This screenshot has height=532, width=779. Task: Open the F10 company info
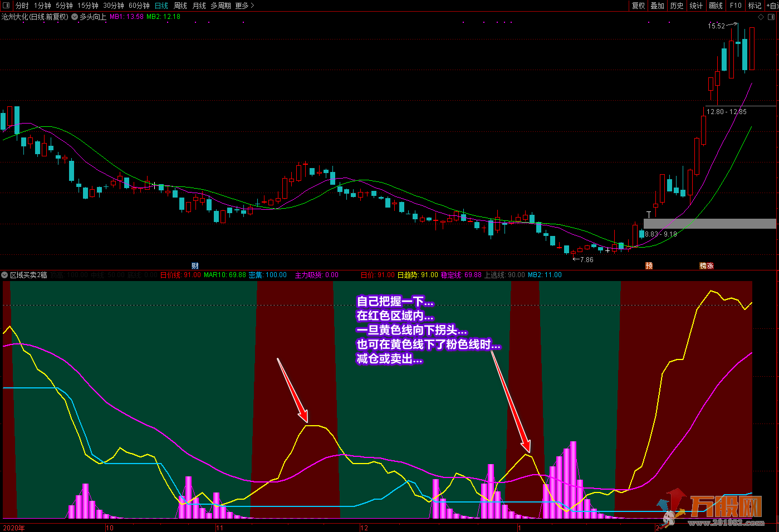736,6
